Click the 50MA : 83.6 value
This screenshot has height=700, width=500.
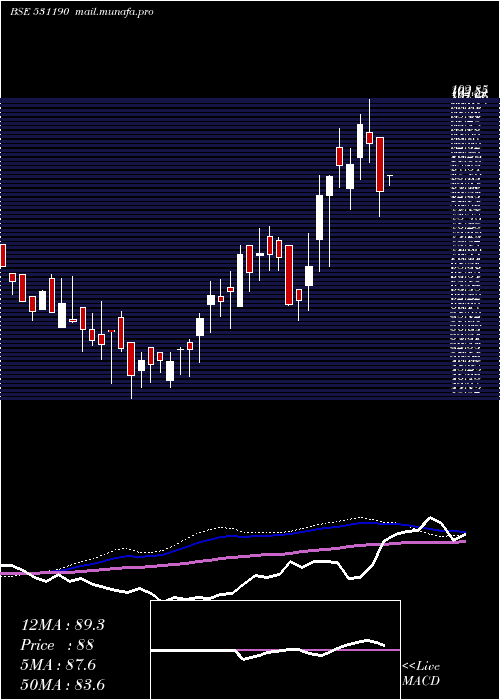(x=62, y=685)
